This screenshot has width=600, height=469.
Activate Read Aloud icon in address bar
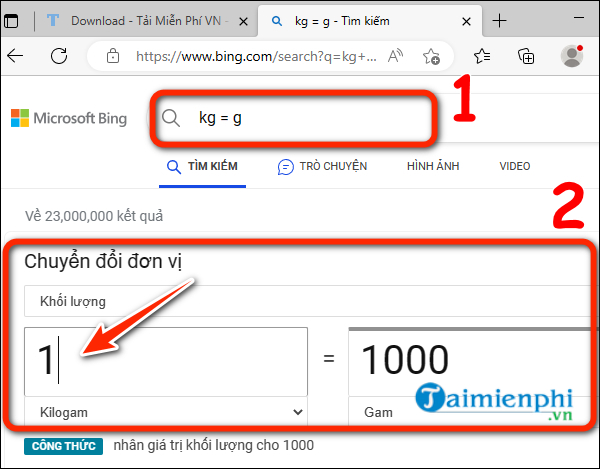click(395, 56)
